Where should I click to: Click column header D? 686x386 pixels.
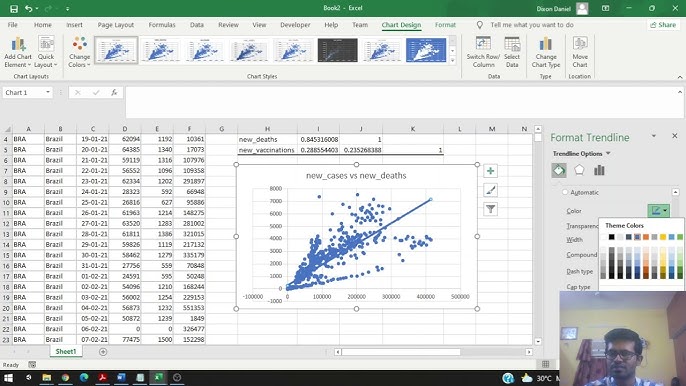point(125,129)
